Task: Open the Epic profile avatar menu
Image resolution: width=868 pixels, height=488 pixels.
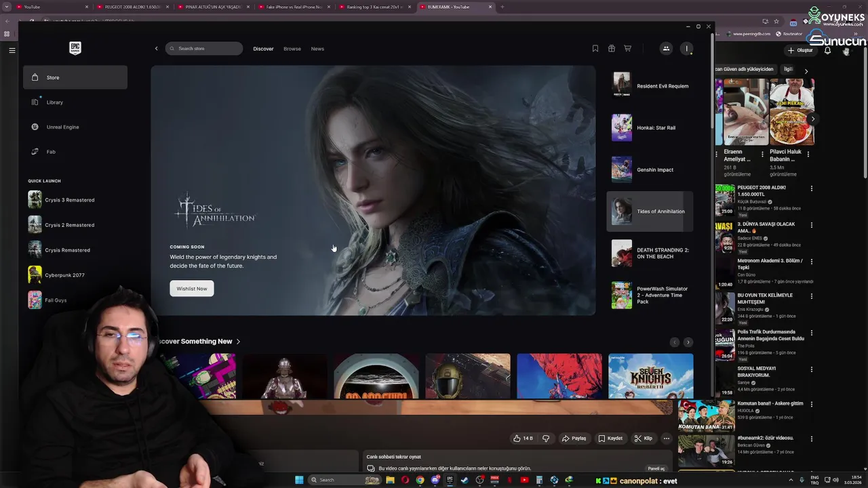Action: [687, 49]
